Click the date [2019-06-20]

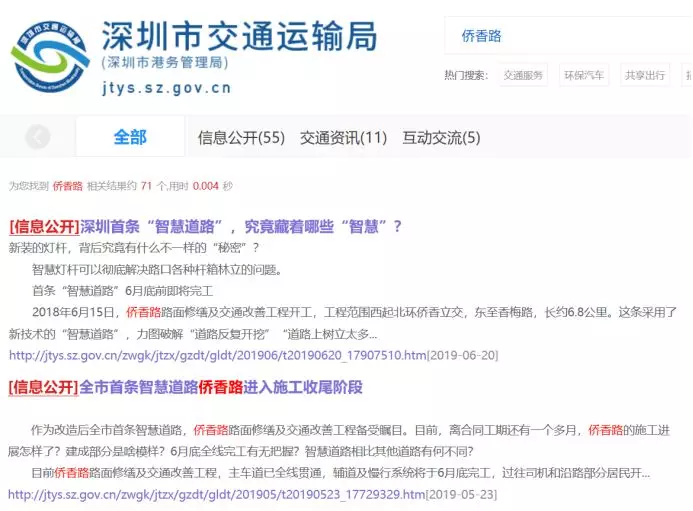[463, 355]
